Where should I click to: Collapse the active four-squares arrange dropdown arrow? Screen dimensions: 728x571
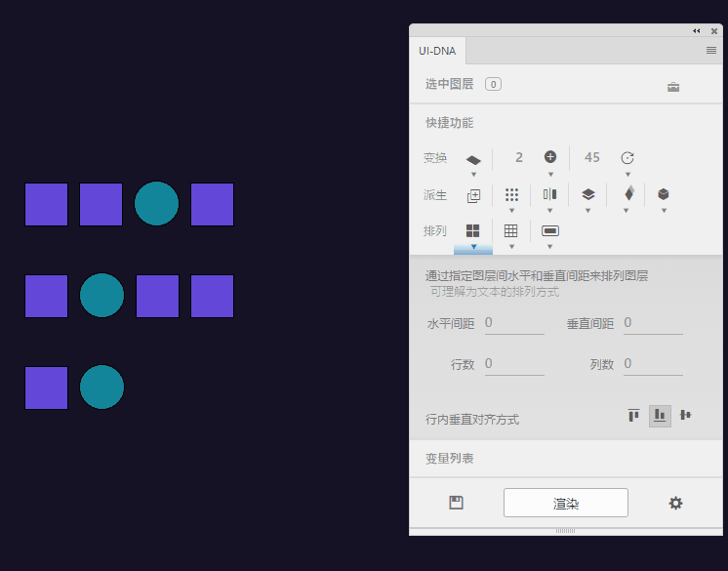473,247
